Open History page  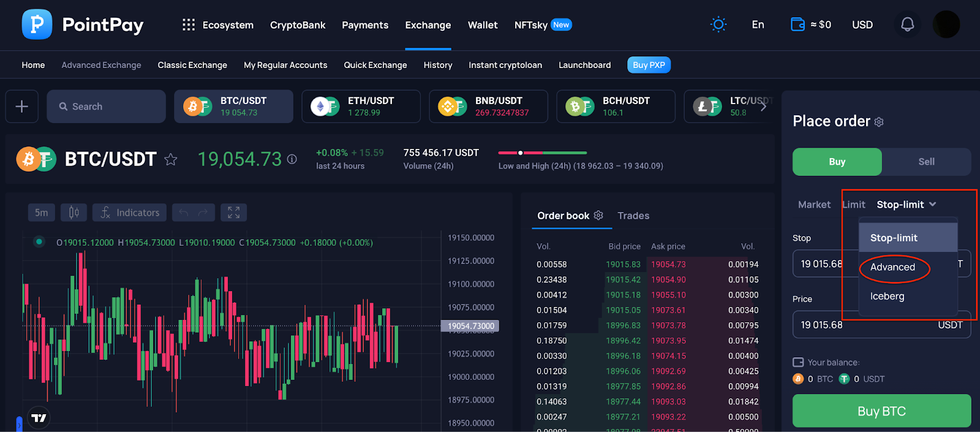438,65
